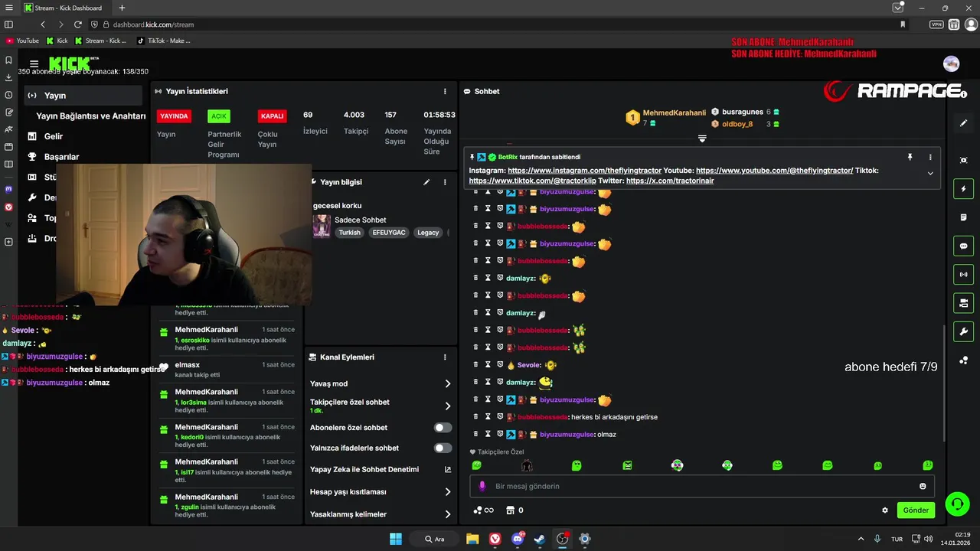Viewport: 980px width, 551px height.
Task: Open the taskbar Ara search box
Action: pyautogui.click(x=434, y=539)
